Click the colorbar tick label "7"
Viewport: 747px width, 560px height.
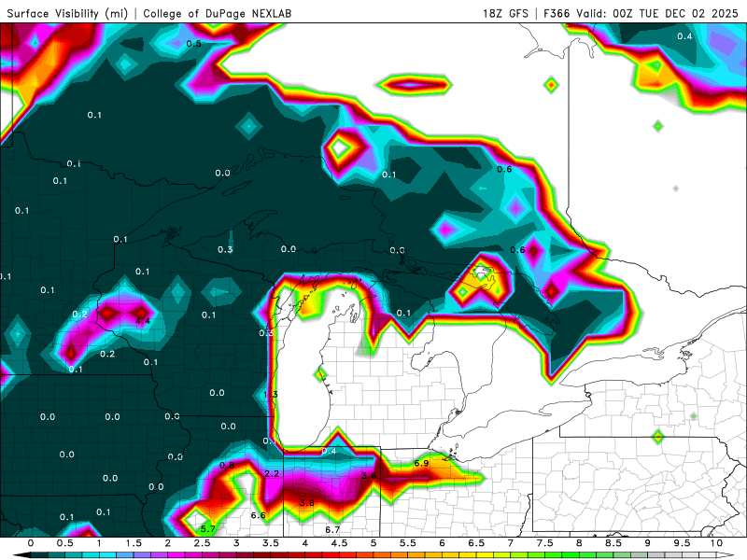point(511,543)
